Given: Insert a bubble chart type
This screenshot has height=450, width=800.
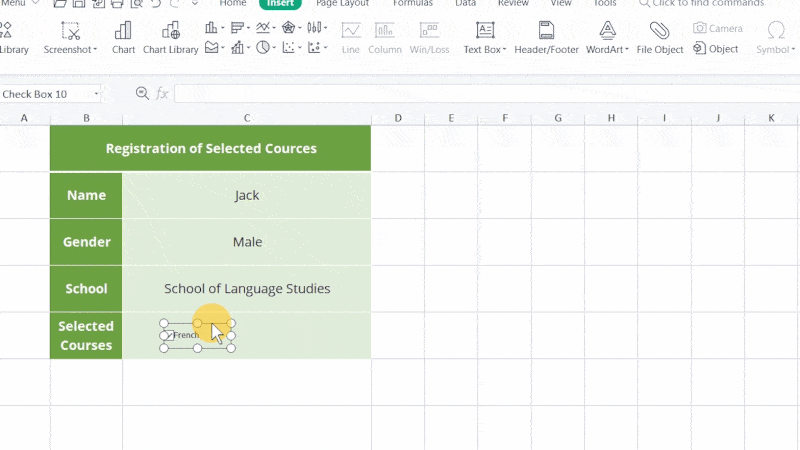Looking at the screenshot, I should point(314,48).
